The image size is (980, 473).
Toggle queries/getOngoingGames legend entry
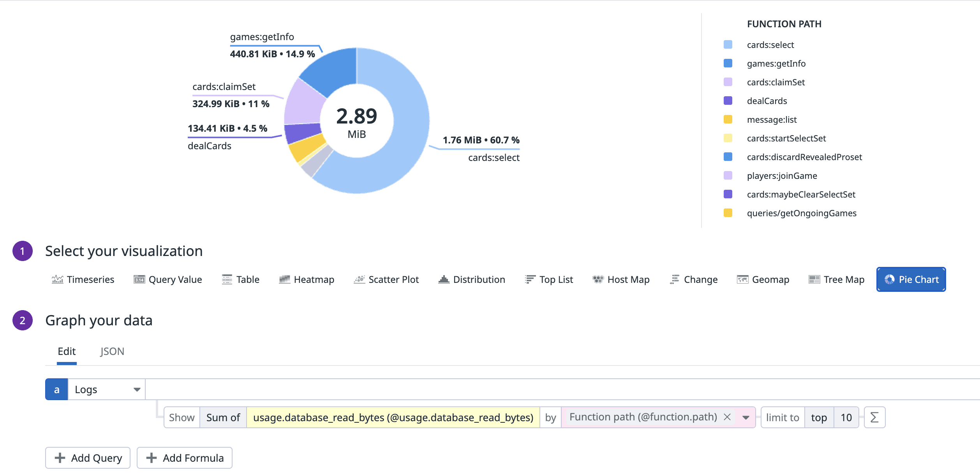pyautogui.click(x=802, y=213)
